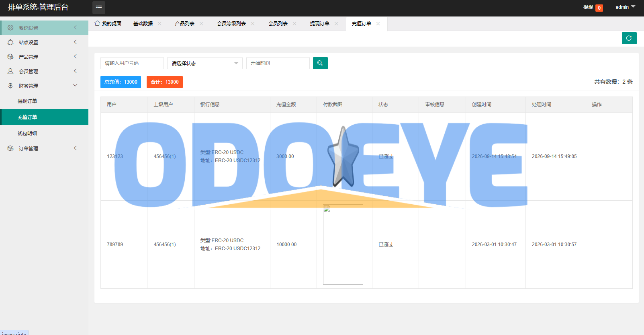Collapse the 财务管理 menu chevron
This screenshot has height=335, width=644.
(x=75, y=85)
